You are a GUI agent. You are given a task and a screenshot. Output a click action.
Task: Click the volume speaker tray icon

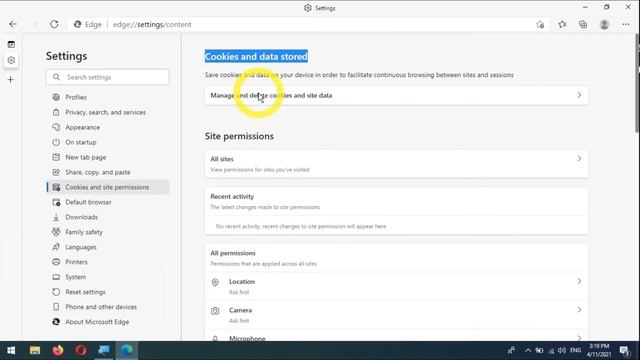562,350
